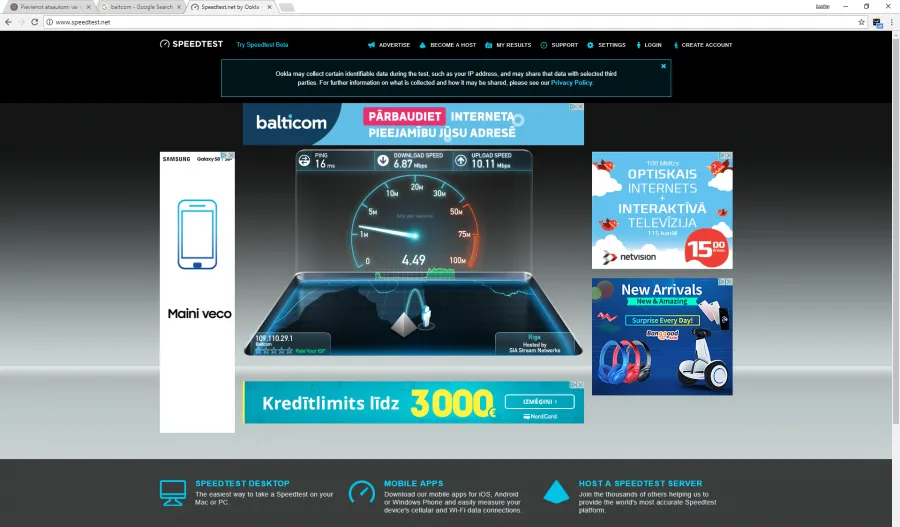The image size is (900, 527).
Task: Close the Balticom banner ad X icon
Action: pos(580,107)
